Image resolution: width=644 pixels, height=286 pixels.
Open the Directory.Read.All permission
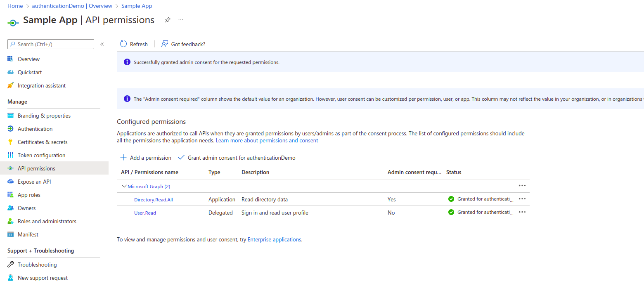[153, 200]
